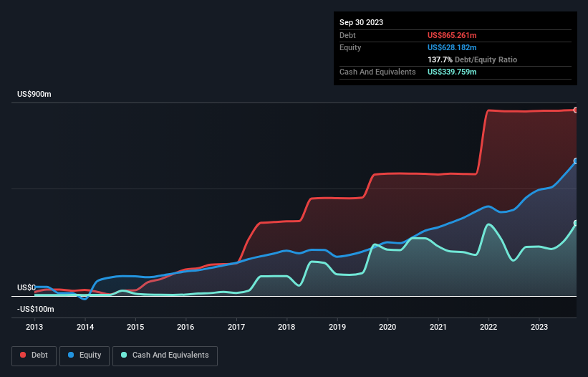Viewport: 588px width, 377px height.
Task: Select the 2022 x-axis label
Action: coord(488,327)
